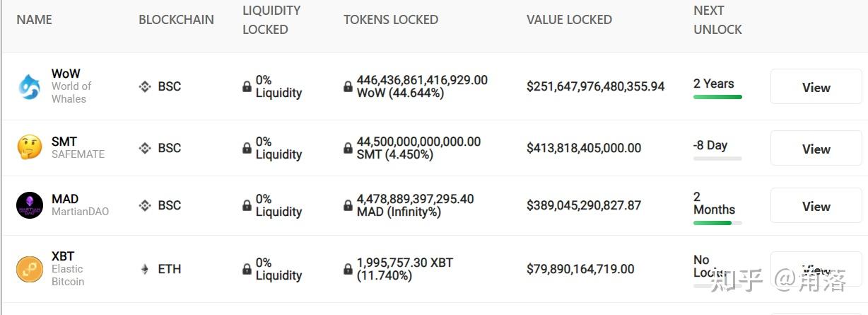Sort by the NEXT UNLOCK column header

click(717, 20)
